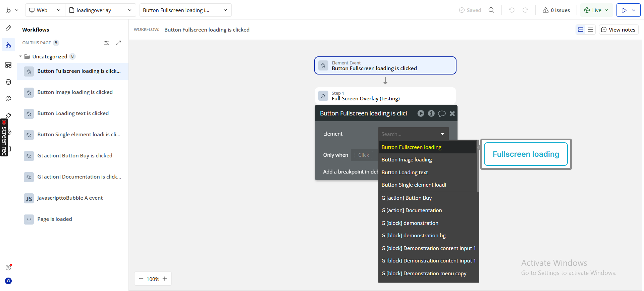This screenshot has width=644, height=291.
Task: Open the Data tab database icon
Action: coord(8,82)
